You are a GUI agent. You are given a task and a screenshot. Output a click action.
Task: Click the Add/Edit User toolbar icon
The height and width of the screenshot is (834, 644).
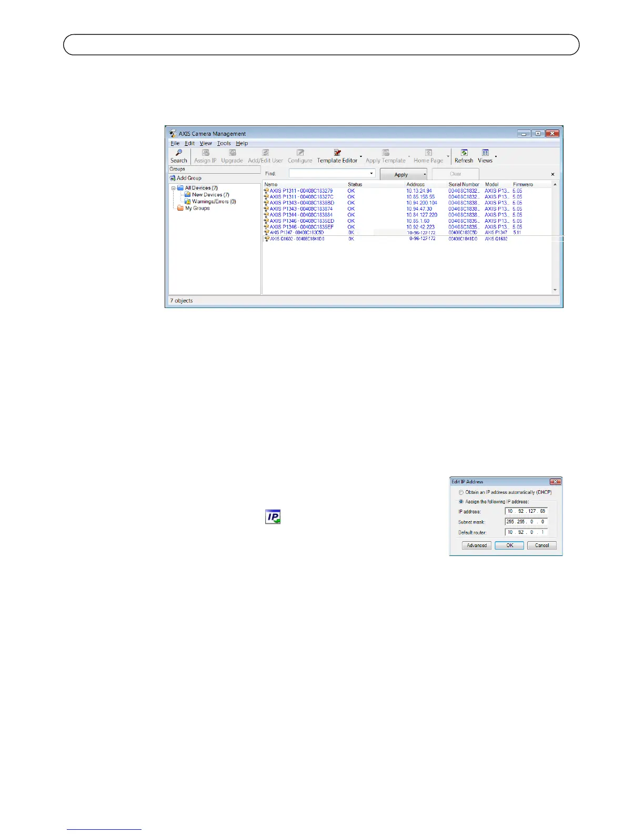266,153
